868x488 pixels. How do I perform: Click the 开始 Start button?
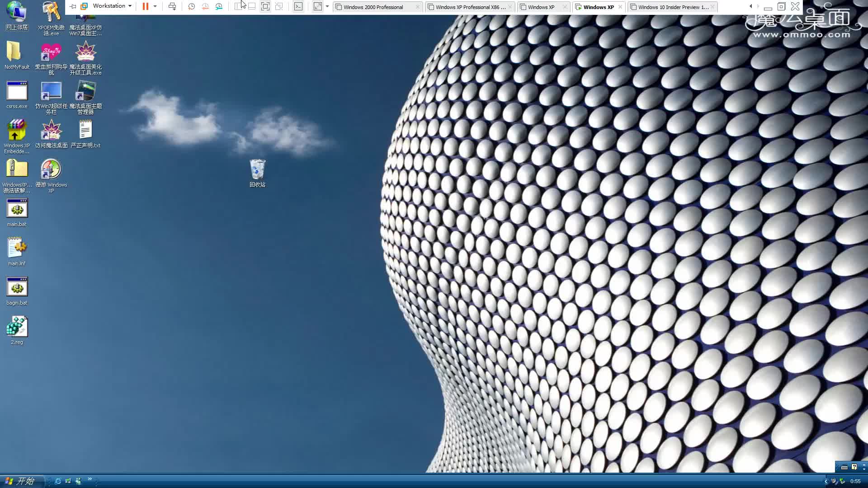pos(20,481)
